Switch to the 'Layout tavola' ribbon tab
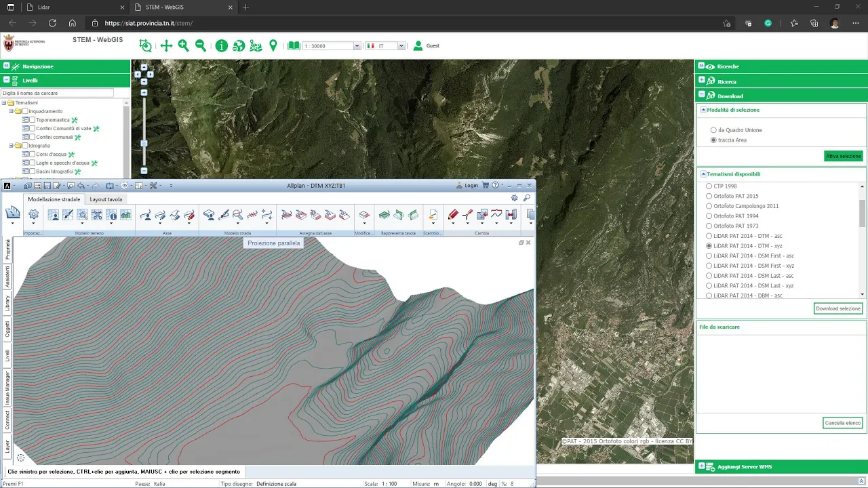 pos(106,199)
